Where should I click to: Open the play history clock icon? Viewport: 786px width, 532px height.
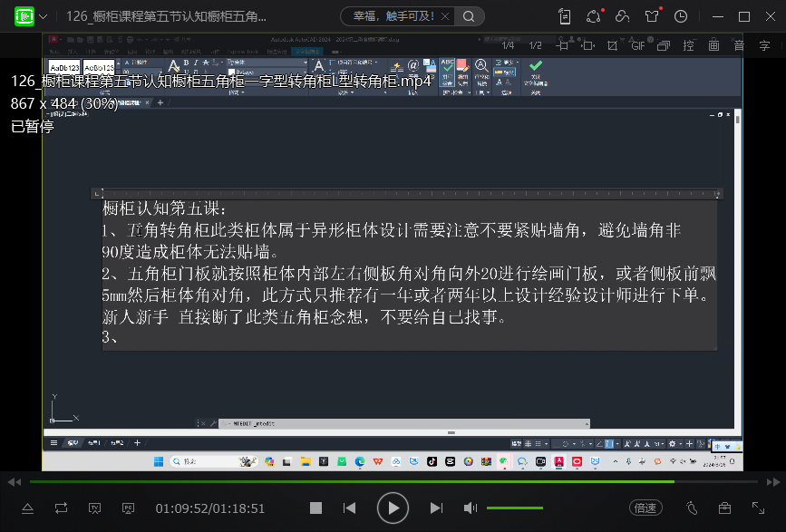point(681,16)
